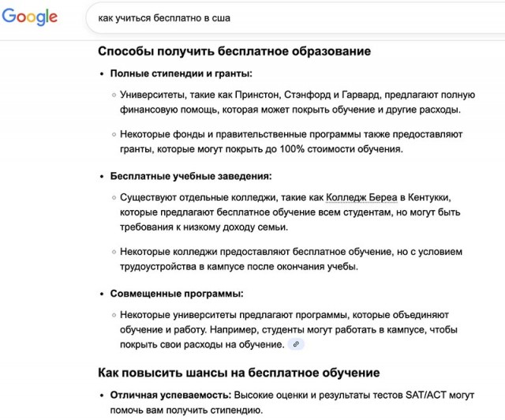Click bullet title Бесплатные учебные заведения
Image resolution: width=505 pixels, height=420 pixels.
click(x=191, y=176)
